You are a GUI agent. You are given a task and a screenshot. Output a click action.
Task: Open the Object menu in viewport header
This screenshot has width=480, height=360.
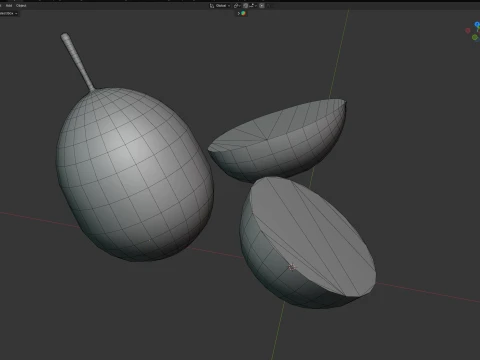click(21, 6)
